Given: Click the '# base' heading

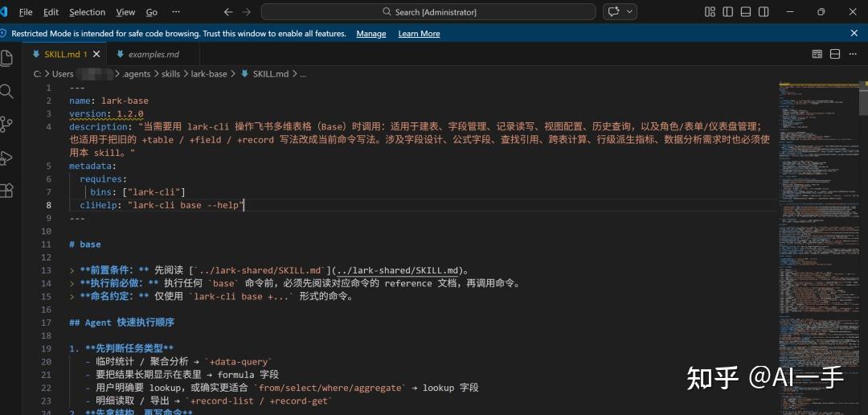Looking at the screenshot, I should pyautogui.click(x=85, y=244).
